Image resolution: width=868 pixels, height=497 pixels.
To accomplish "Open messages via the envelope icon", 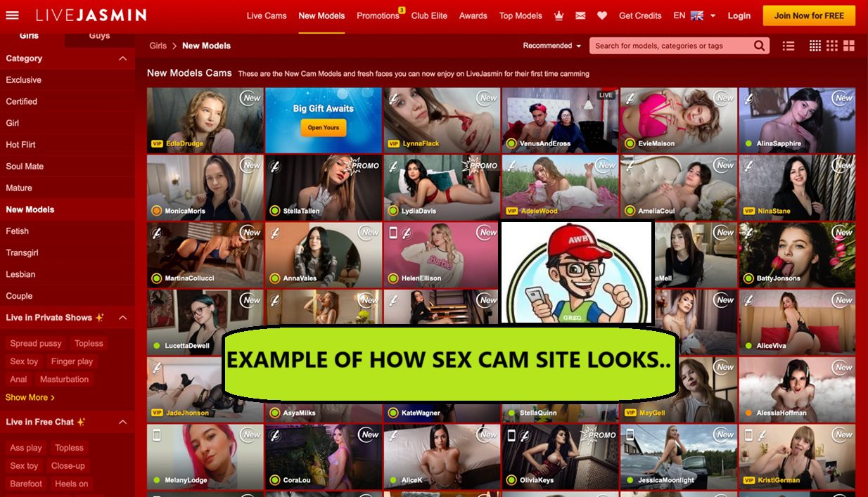I will 580,15.
